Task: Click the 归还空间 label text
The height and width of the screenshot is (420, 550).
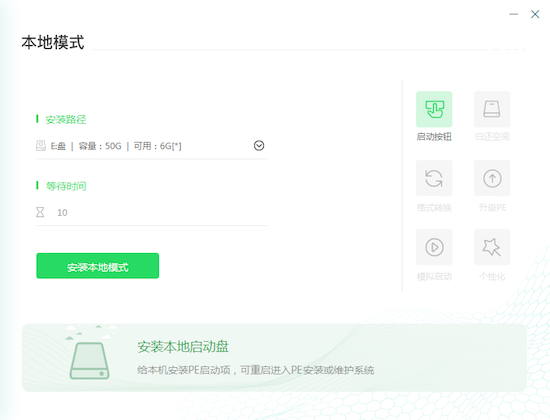Action: pos(492,137)
